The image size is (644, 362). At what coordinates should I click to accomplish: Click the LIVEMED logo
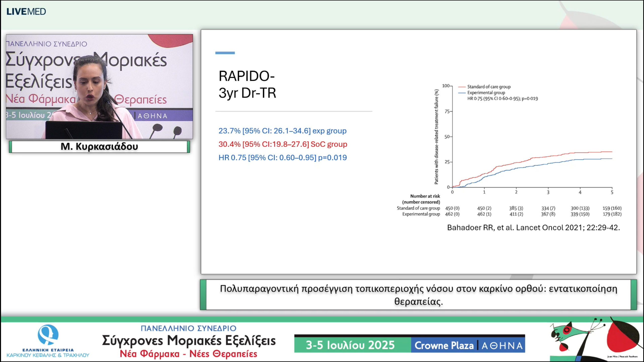tap(26, 12)
